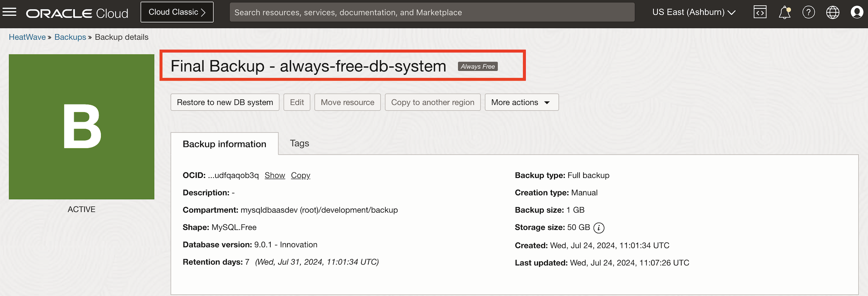Open the help question mark menu
This screenshot has width=868, height=296.
coord(808,12)
